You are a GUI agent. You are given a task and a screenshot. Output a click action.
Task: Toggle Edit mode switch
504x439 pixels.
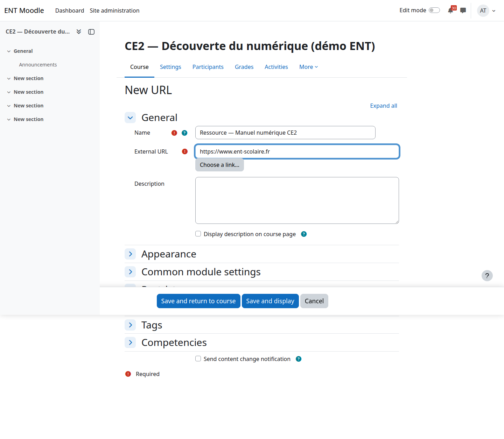tap(434, 10)
